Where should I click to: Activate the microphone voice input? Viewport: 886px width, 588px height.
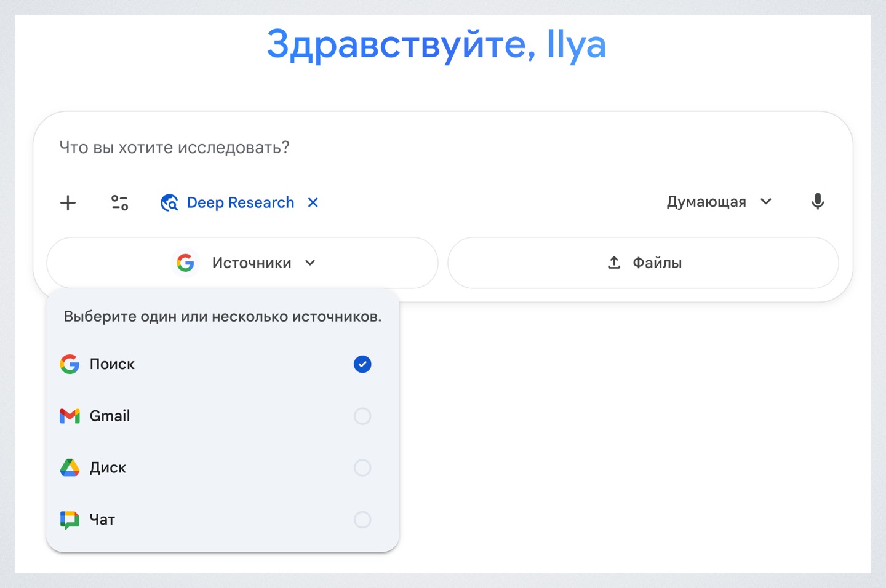click(817, 202)
